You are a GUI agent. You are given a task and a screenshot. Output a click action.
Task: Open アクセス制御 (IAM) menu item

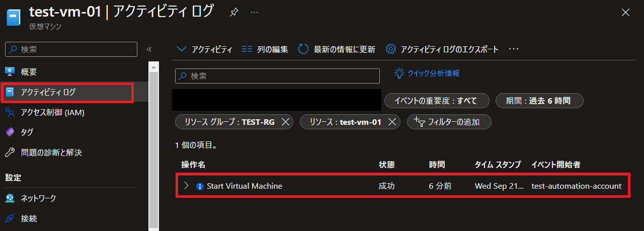pyautogui.click(x=52, y=112)
